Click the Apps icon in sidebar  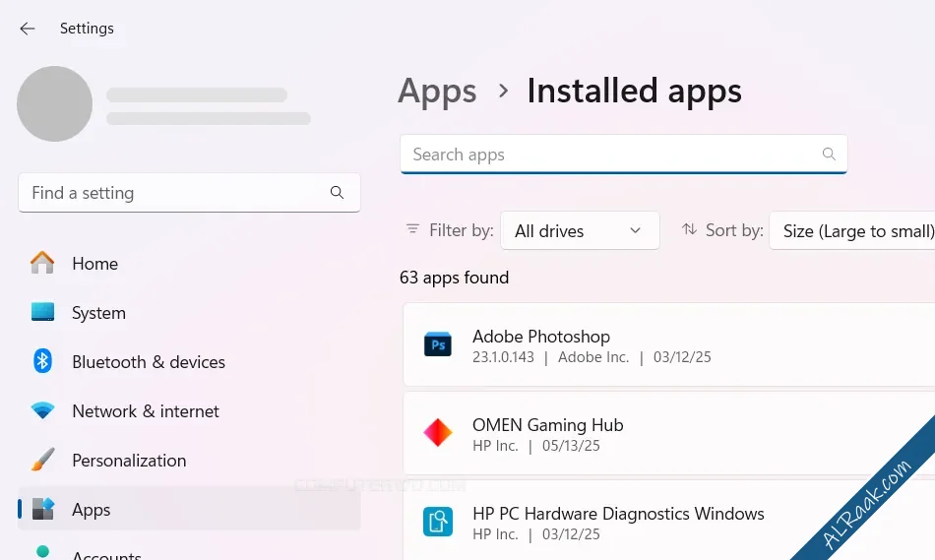point(42,509)
